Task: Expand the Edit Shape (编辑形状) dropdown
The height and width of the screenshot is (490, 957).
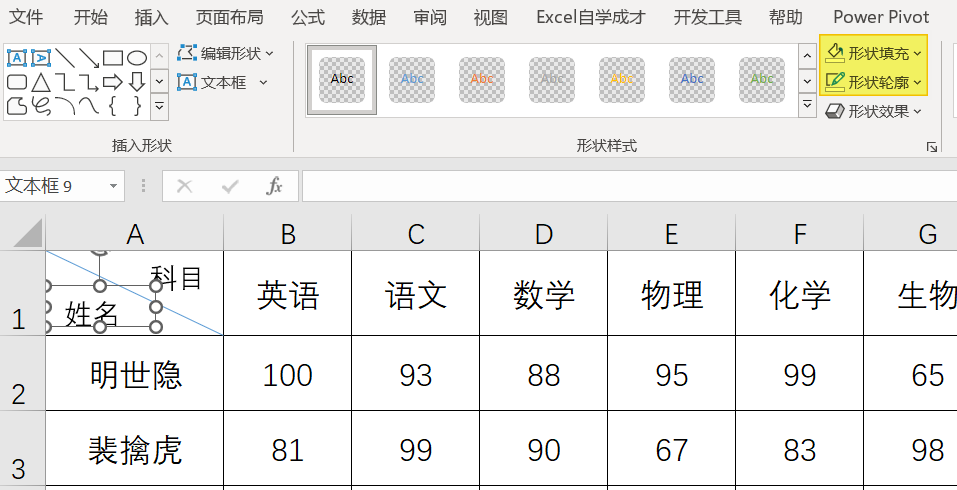Action: point(270,54)
